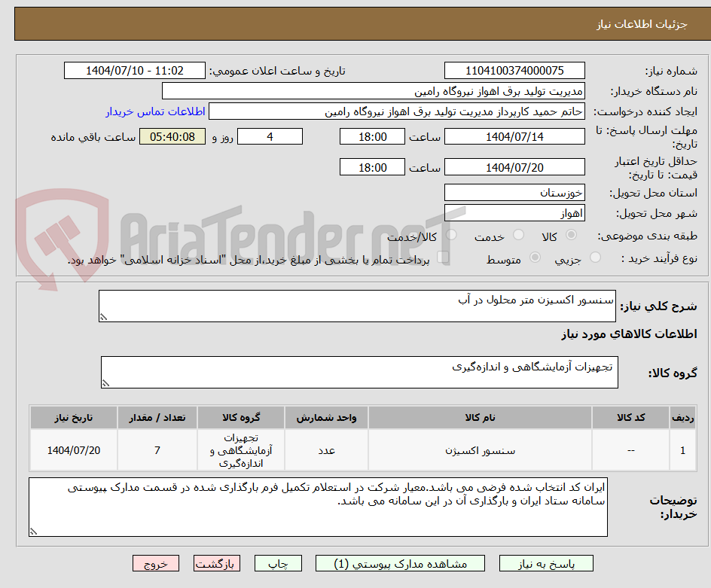Select the کالا radio button
The image size is (711, 588).
(x=571, y=234)
